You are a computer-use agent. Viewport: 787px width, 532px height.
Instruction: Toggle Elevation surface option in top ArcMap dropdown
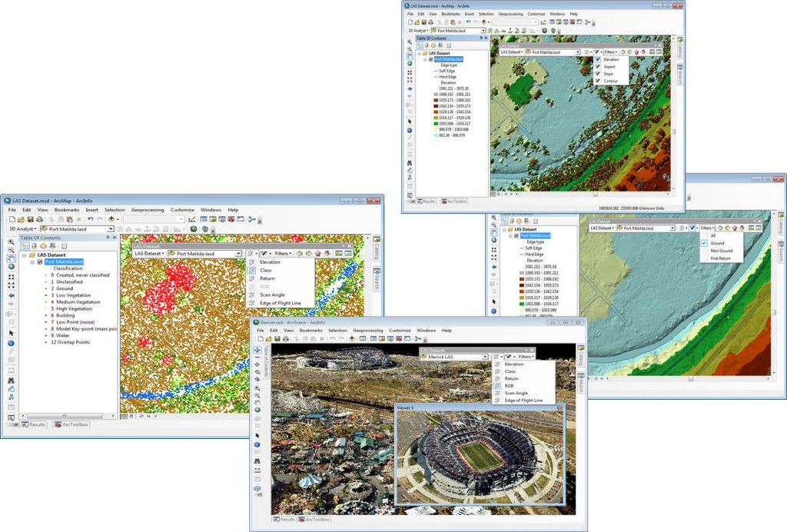[611, 59]
